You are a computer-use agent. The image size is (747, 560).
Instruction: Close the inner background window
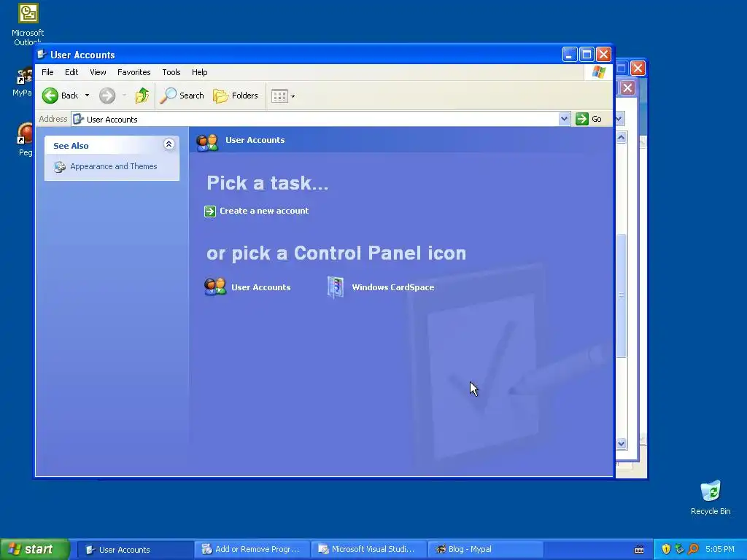628,87
